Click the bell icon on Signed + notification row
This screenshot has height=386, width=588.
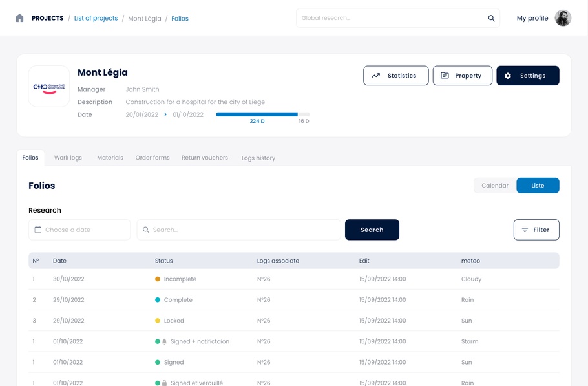[x=165, y=341]
